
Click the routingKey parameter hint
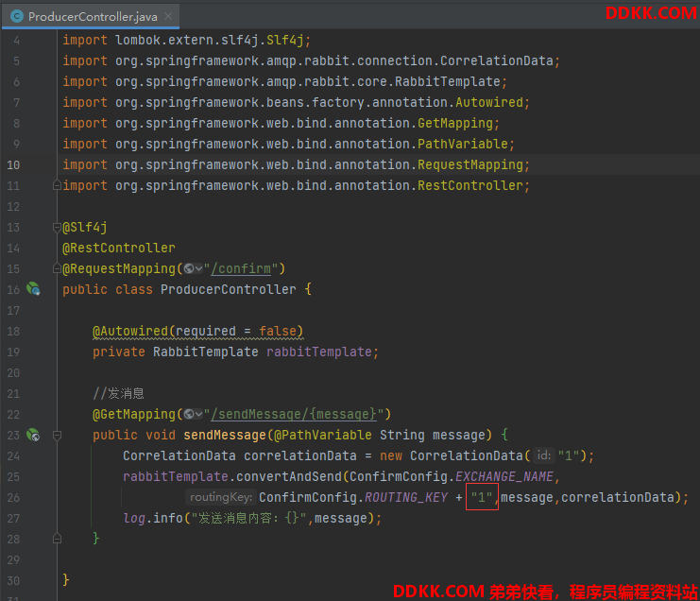220,497
